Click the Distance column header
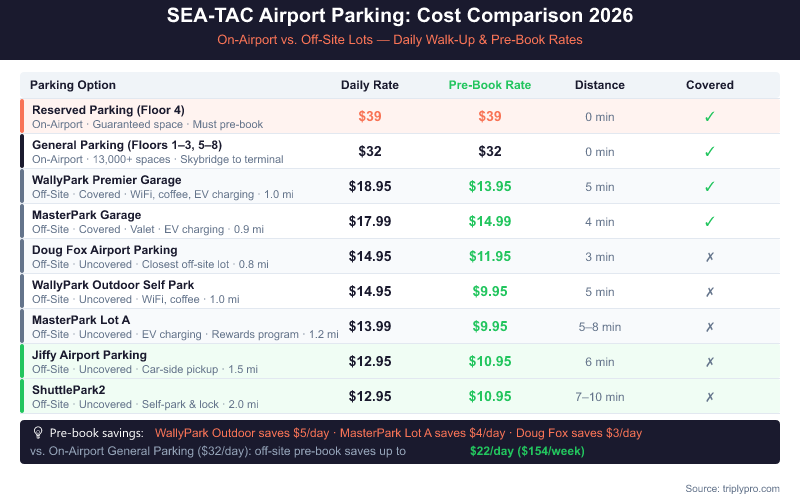 pos(600,85)
